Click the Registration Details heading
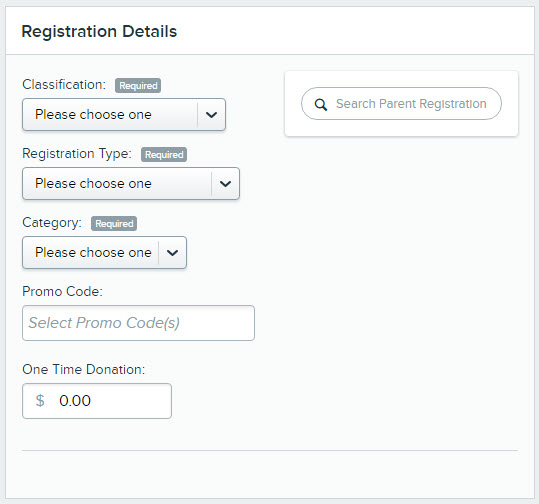 click(x=99, y=31)
